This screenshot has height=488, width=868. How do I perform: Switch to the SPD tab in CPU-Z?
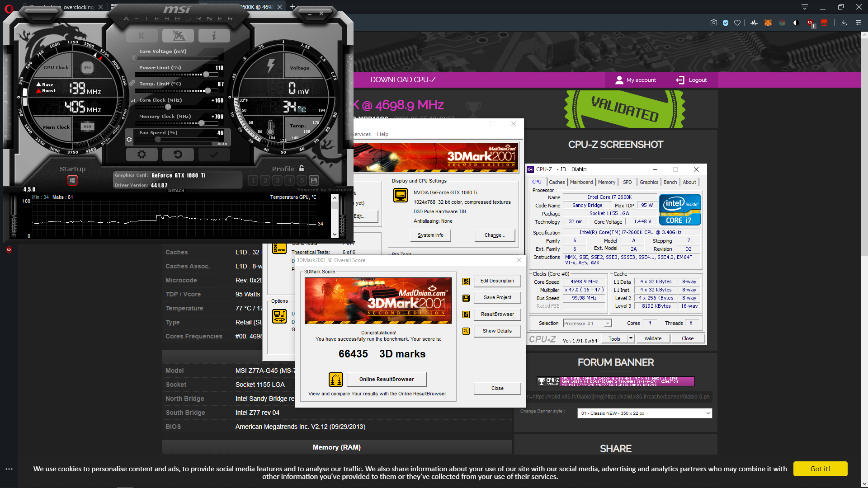tap(627, 182)
